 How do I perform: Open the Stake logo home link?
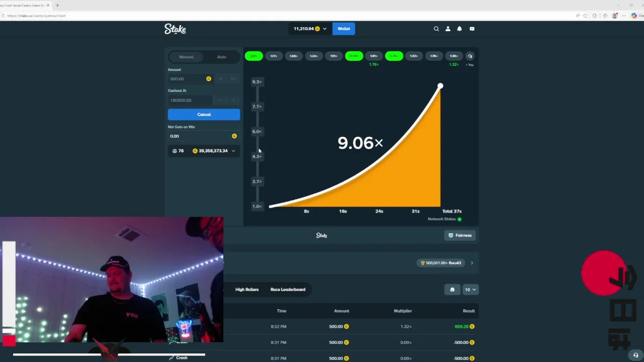point(175,29)
